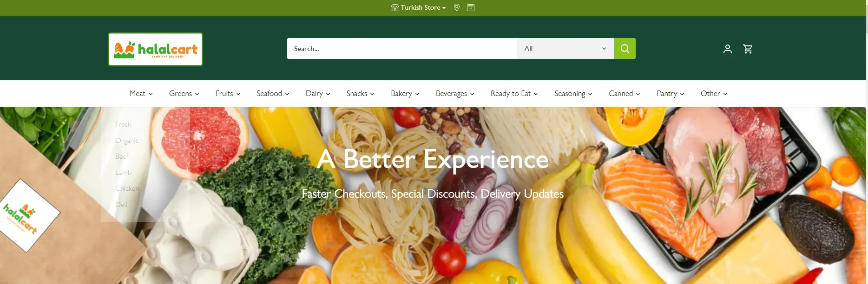Open the Seafood menu
The width and height of the screenshot is (868, 284).
[273, 93]
